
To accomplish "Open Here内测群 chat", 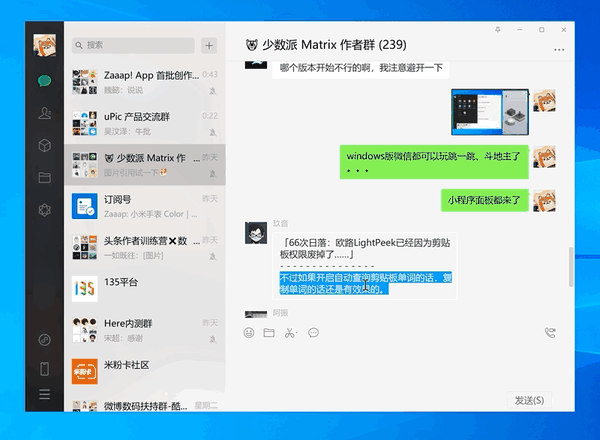I will (x=145, y=330).
